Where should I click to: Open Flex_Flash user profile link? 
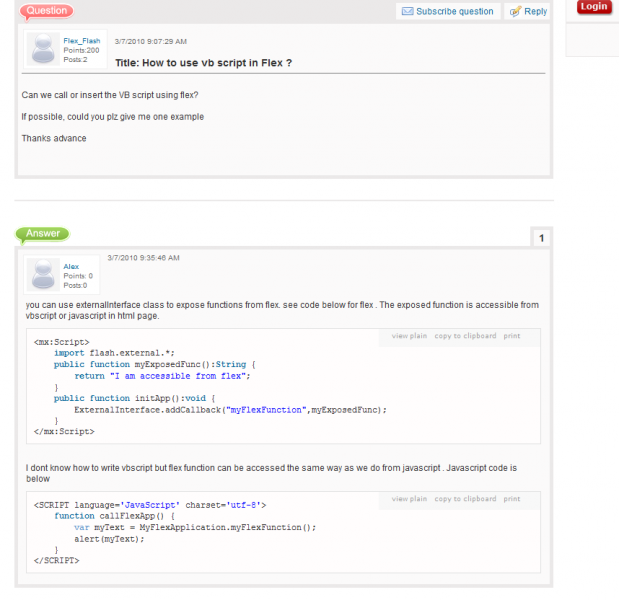(81, 41)
